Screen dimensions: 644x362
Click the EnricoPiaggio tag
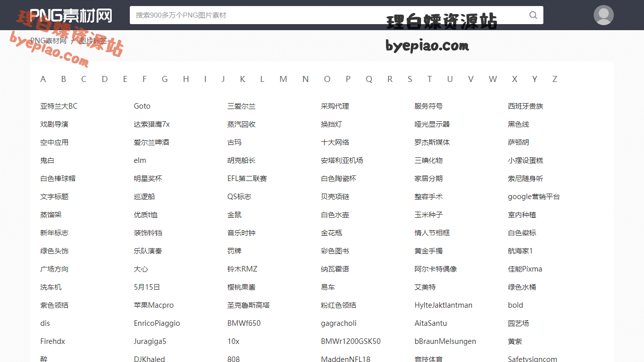(x=157, y=323)
